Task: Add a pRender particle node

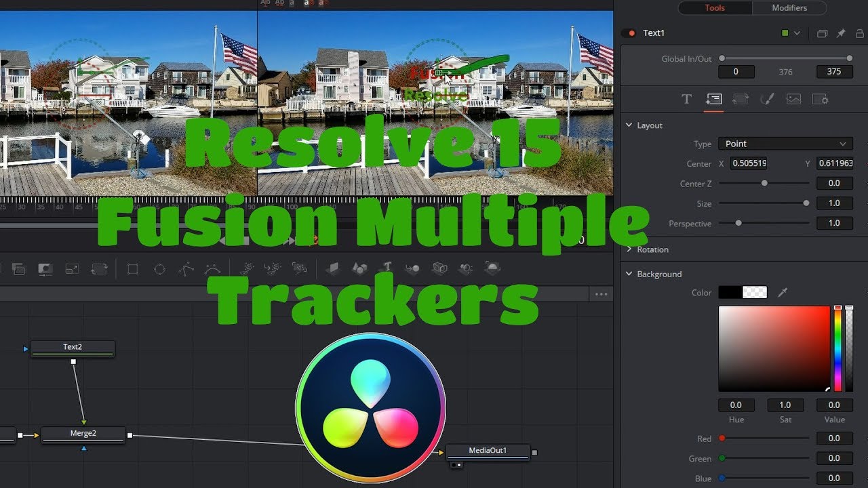Action: click(x=298, y=269)
